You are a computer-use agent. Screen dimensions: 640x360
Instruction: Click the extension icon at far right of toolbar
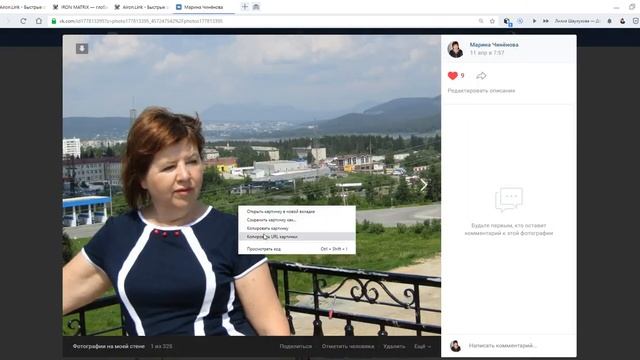636,21
